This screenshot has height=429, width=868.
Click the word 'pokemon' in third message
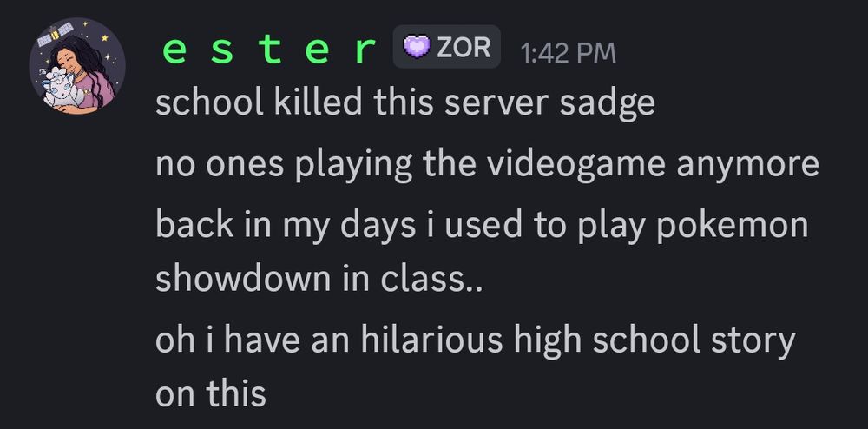click(x=733, y=225)
